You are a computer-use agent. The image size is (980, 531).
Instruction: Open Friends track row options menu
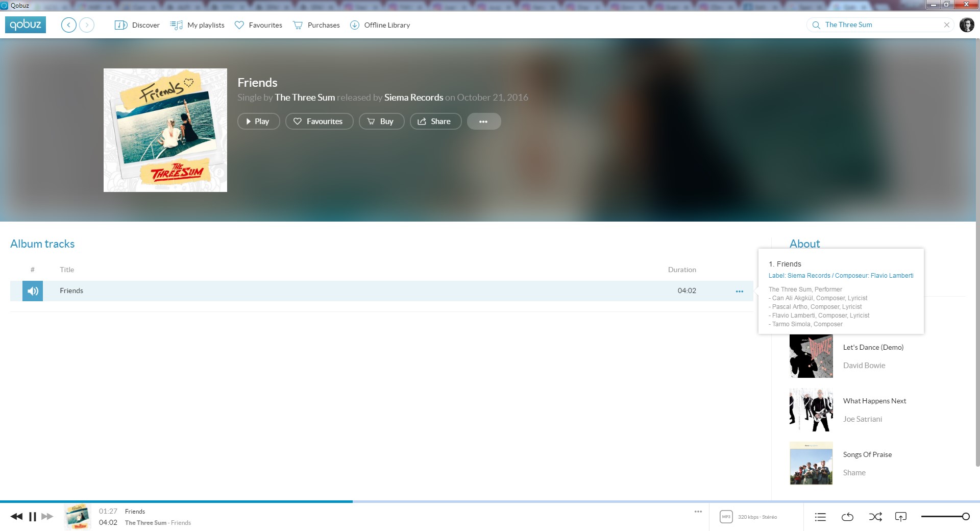[739, 291]
